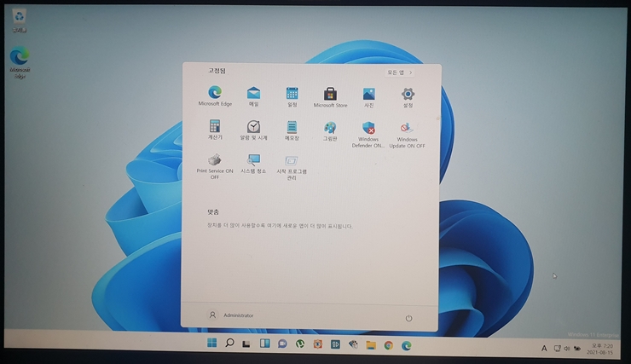Image resolution: width=631 pixels, height=364 pixels.
Task: Open Task View on the taskbar
Action: coord(246,344)
